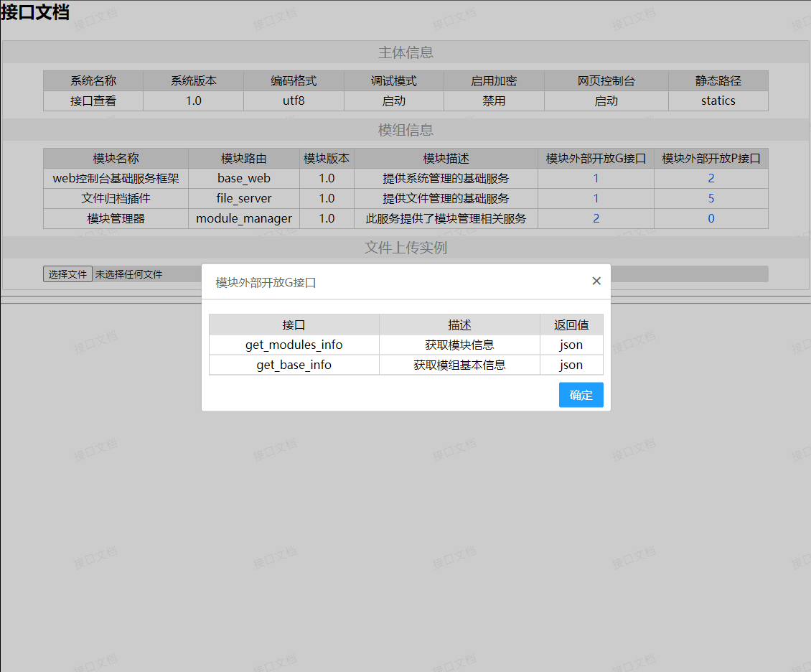This screenshot has width=811, height=672.
Task: Click web控制台基础服务框架 module name
Action: 116,179
